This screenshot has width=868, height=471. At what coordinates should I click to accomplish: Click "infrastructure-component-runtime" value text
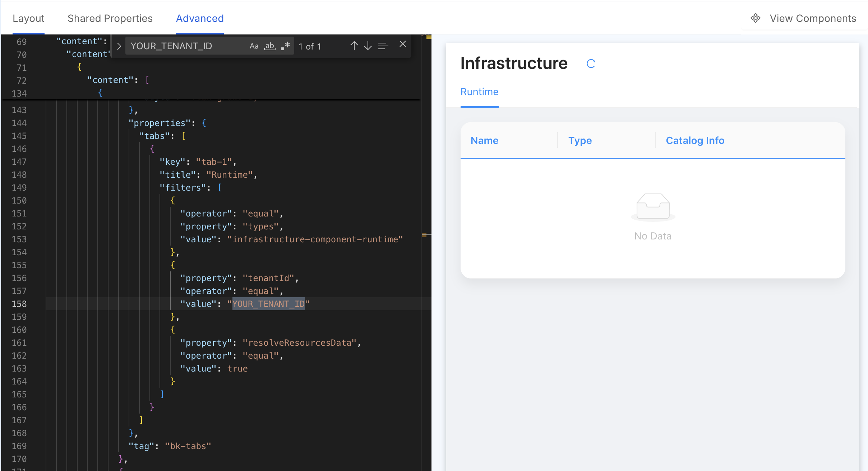pyautogui.click(x=315, y=239)
